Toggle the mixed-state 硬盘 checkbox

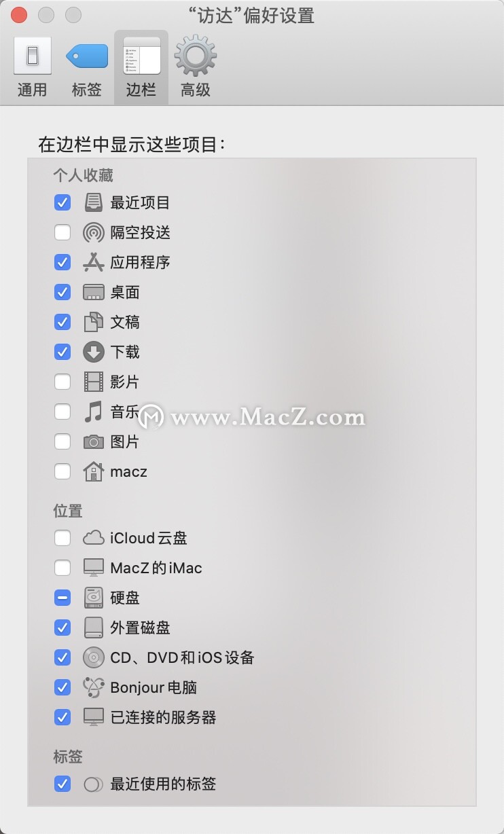click(x=62, y=598)
